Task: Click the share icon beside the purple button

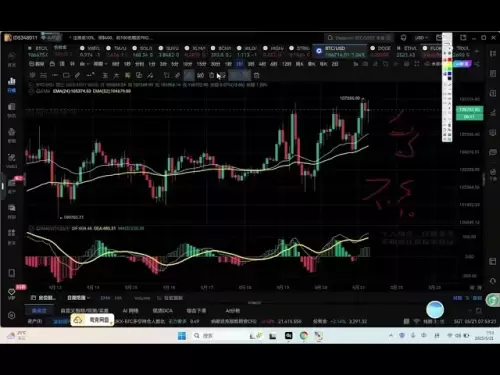Action: point(477,64)
